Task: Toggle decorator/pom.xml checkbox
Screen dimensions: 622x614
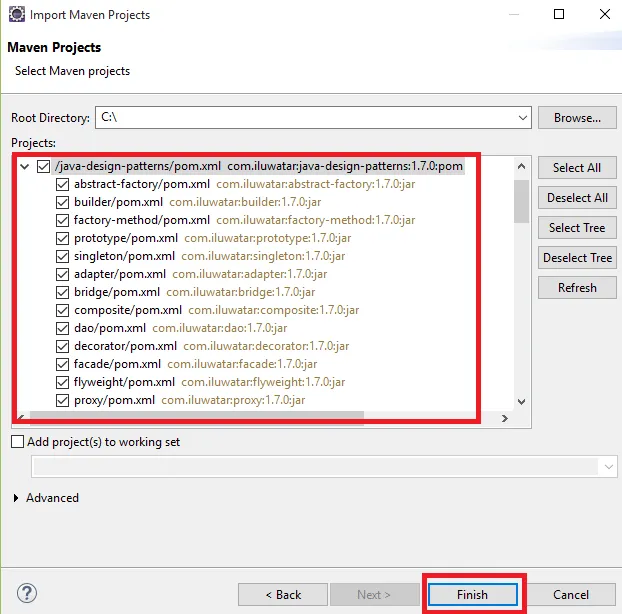Action: click(62, 346)
